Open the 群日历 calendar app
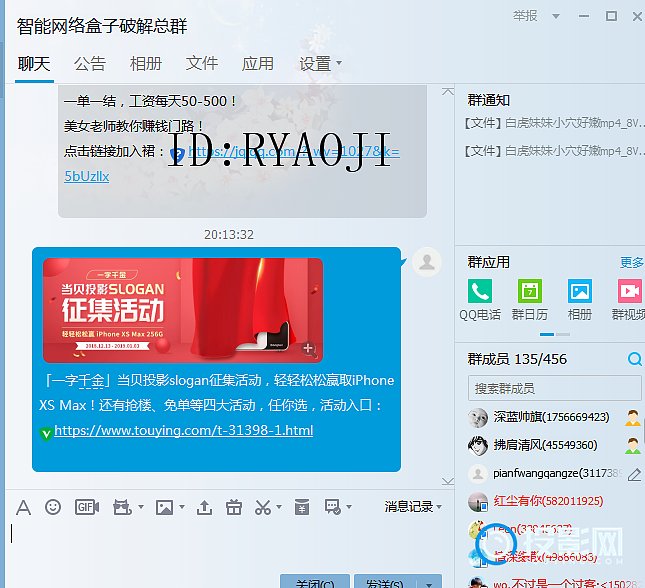Viewport: 645px width, 588px height. (530, 291)
